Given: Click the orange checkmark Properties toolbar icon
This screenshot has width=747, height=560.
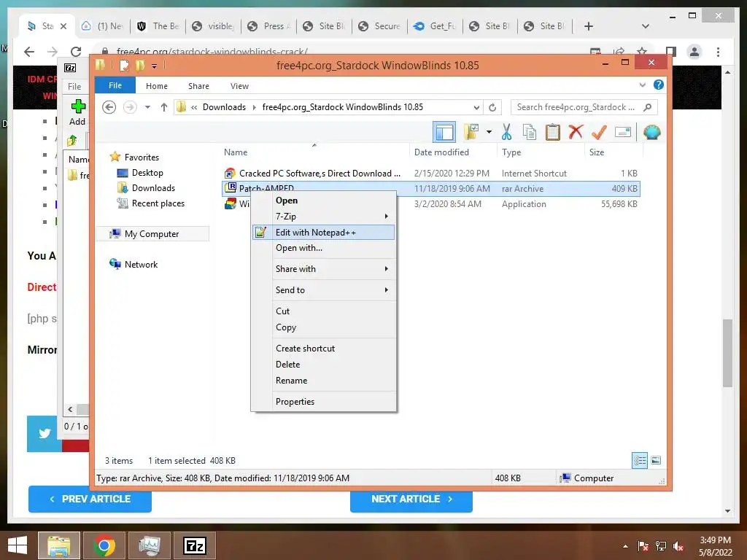Looking at the screenshot, I should pyautogui.click(x=599, y=132).
